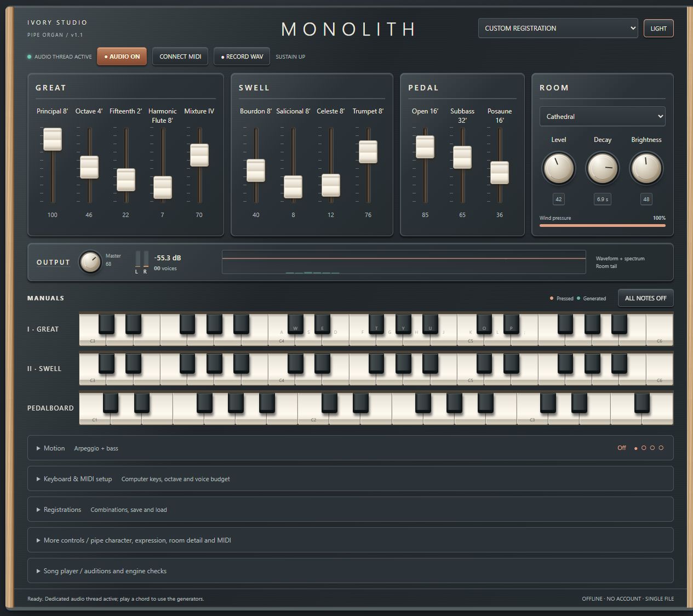Click the Principal 8' drawbar slider
The width and height of the screenshot is (693, 616).
pyautogui.click(x=53, y=139)
